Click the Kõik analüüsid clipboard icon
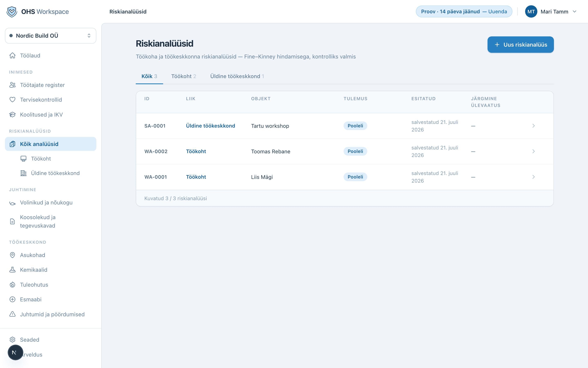The image size is (588, 368). [x=12, y=144]
